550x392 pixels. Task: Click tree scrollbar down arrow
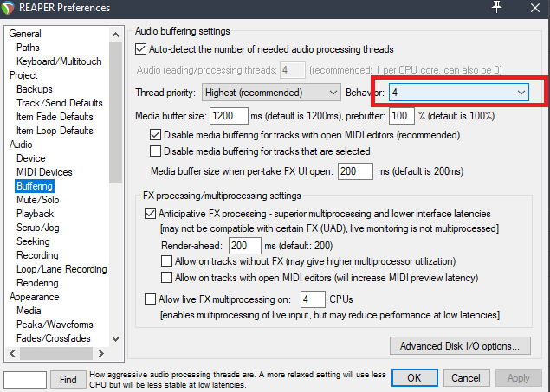pos(115,338)
